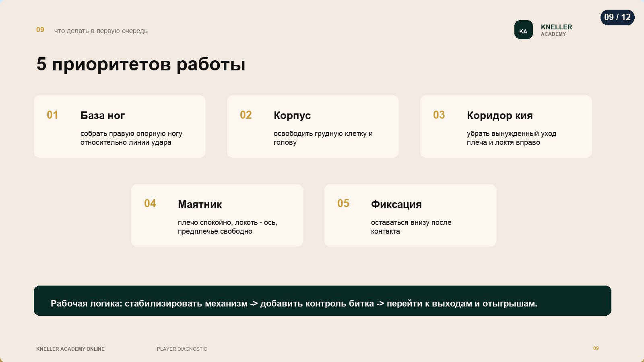Click 'собрать правую опорную ногу' description

[131, 138]
